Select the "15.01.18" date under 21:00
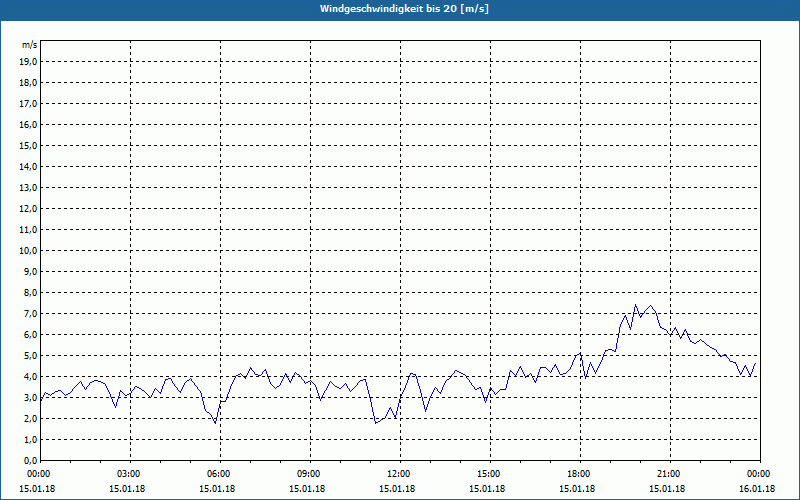 [x=667, y=489]
